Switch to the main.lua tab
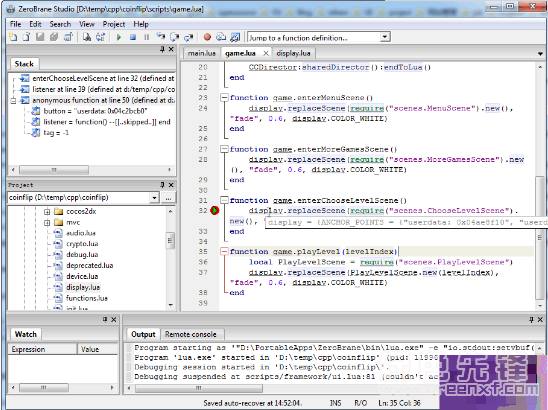The image size is (548, 410). tap(202, 53)
